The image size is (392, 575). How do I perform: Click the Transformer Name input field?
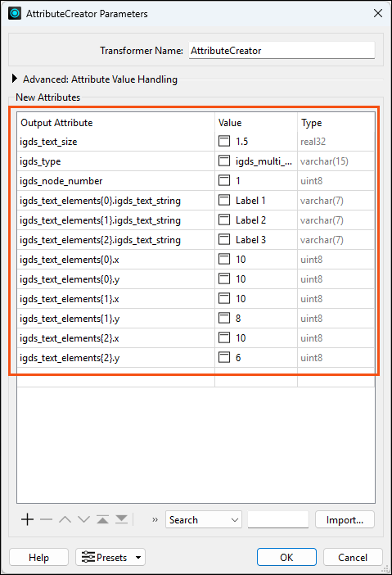pyautogui.click(x=282, y=50)
